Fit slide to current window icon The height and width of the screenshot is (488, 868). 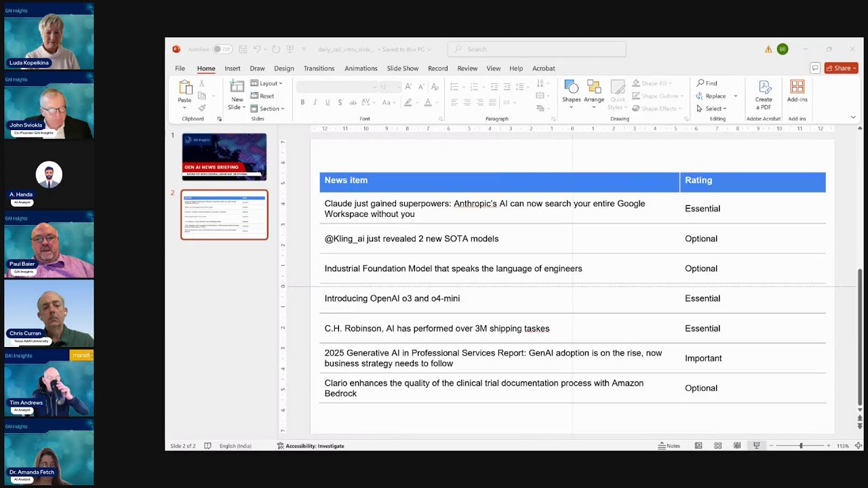coord(858,446)
